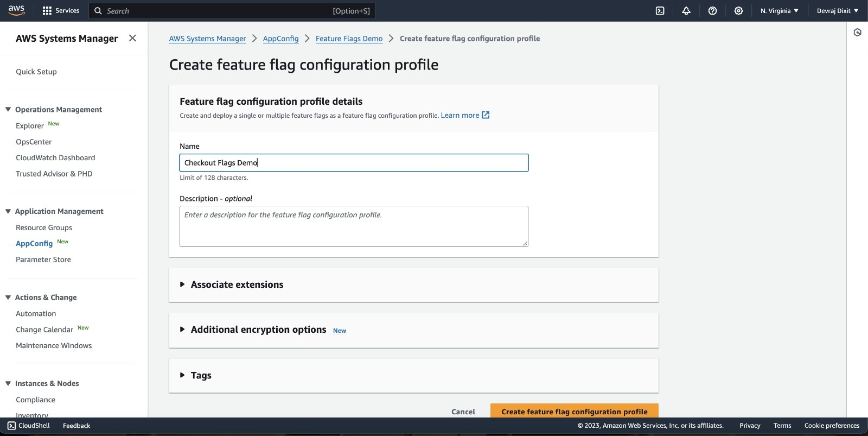The height and width of the screenshot is (436, 868).
Task: Open the info panel icon at right edge
Action: 857,33
